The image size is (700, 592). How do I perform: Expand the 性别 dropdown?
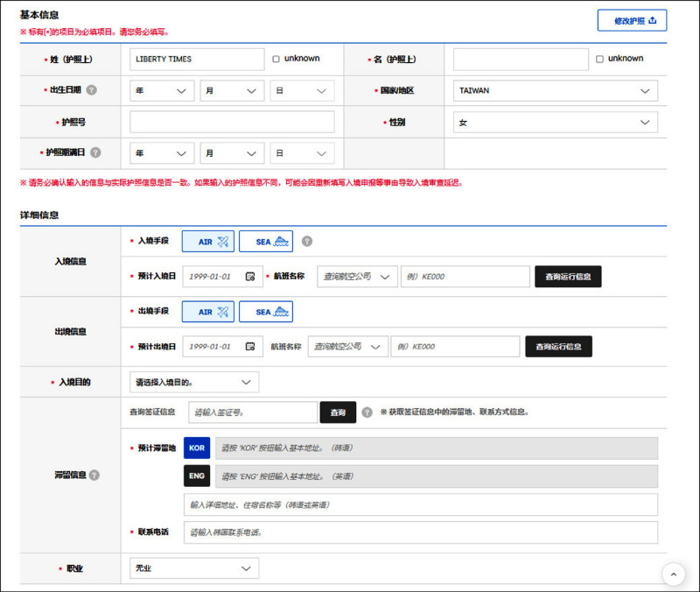tap(555, 123)
